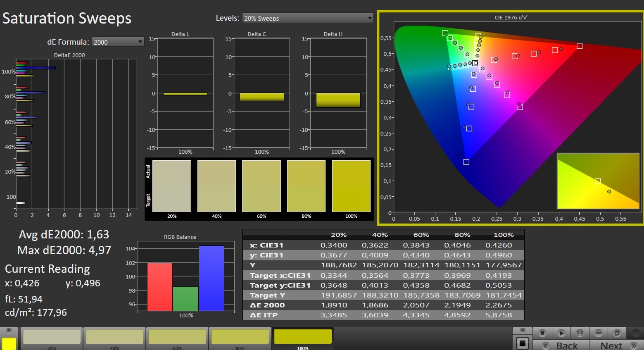Viewport: 644px width, 350px height.
Task: Click the dark round indicator beside refresh icon
Action: point(635,333)
